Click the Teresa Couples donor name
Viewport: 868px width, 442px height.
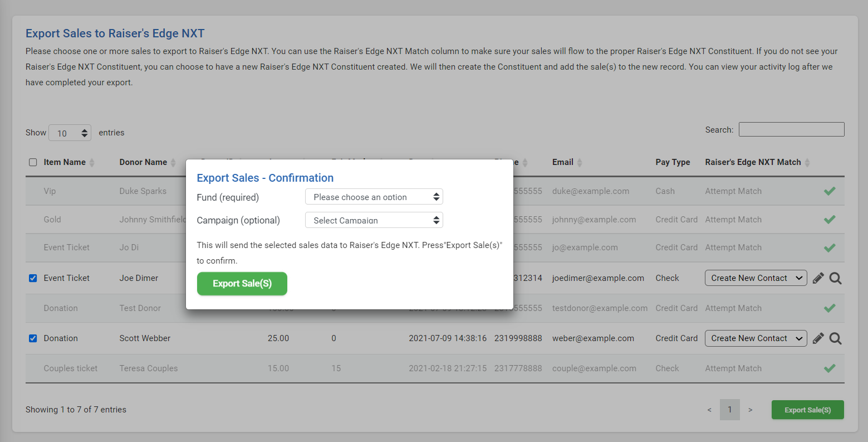(149, 368)
